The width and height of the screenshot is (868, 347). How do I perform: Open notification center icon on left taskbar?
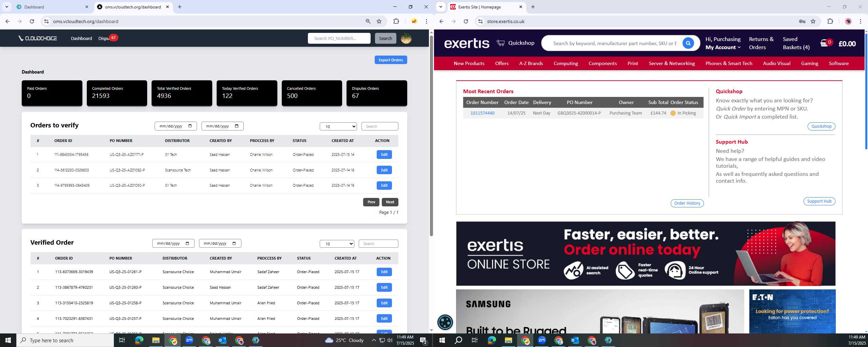(x=423, y=340)
